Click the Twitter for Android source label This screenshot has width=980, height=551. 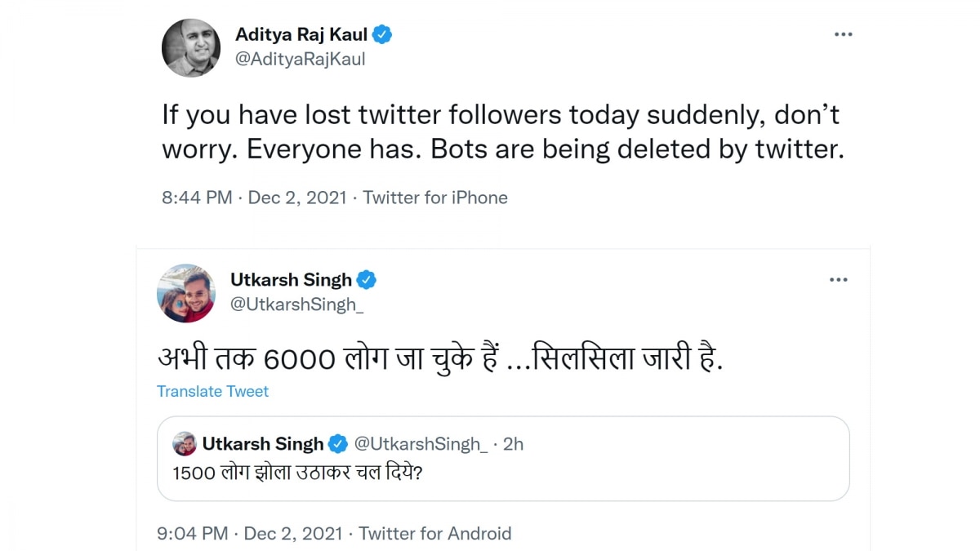434,534
